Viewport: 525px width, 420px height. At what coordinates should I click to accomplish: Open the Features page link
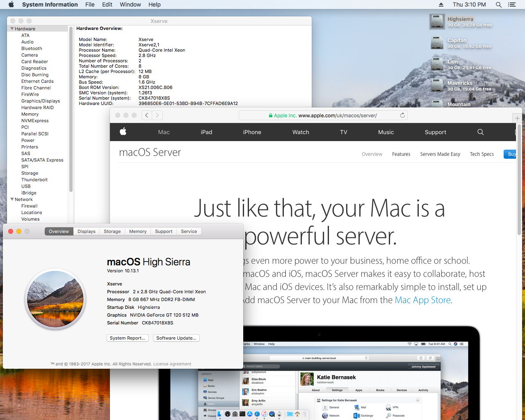pyautogui.click(x=401, y=154)
